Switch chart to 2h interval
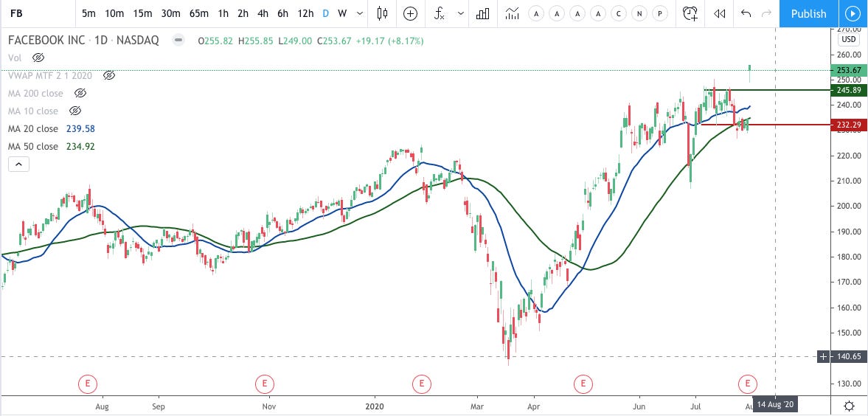The width and height of the screenshot is (868, 416). pyautogui.click(x=243, y=14)
